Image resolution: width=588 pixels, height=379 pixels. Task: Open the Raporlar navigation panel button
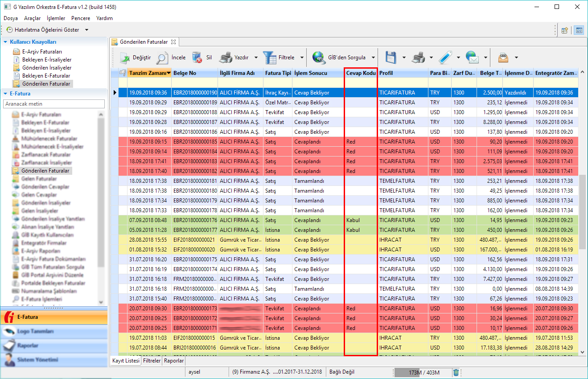53,346
